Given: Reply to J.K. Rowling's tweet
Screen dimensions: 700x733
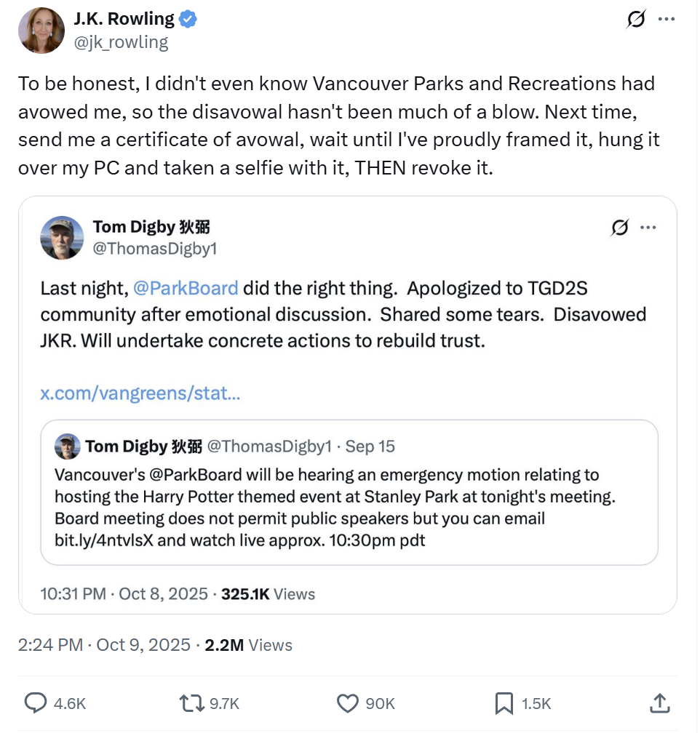Looking at the screenshot, I should point(36,703).
